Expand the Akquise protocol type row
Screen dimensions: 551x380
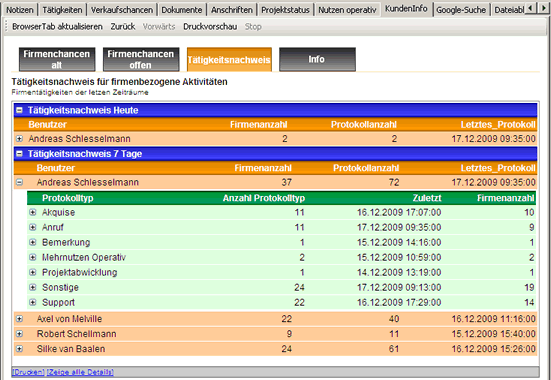click(x=33, y=212)
